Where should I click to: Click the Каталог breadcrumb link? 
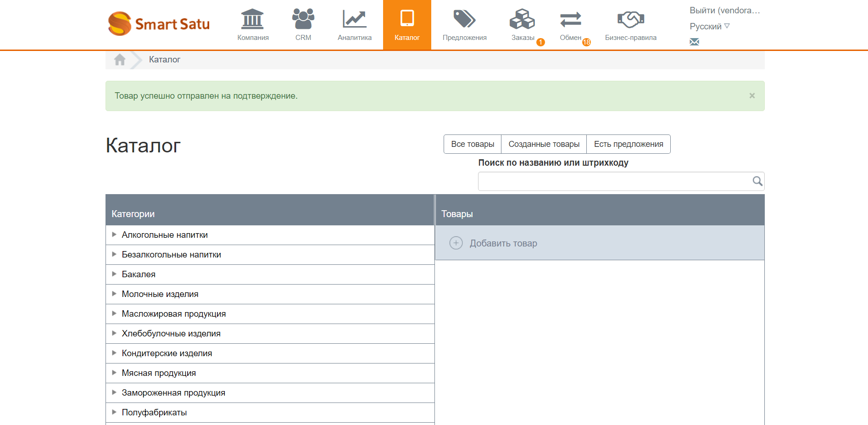coord(165,60)
